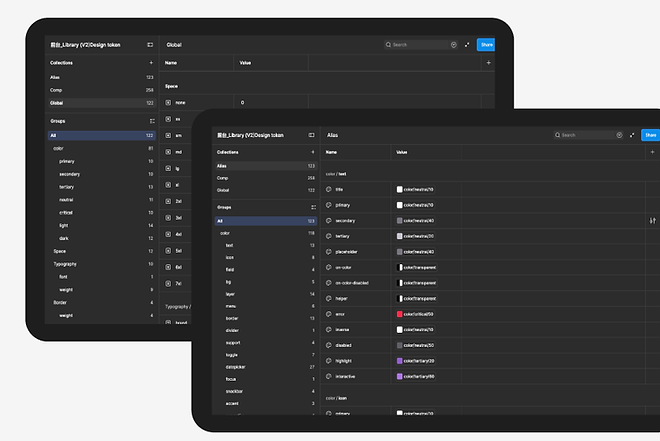Click red swatch of error variable
Screen dimensions: 660x441
point(399,314)
